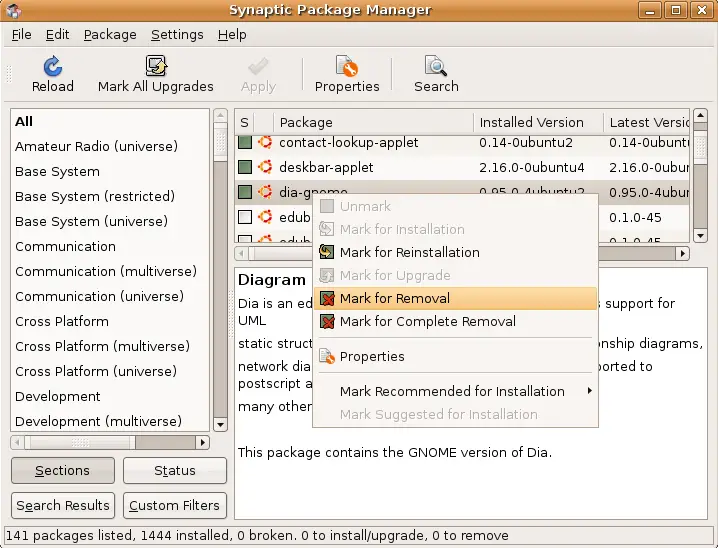Click the Status filter button
Viewport: 718px width, 548px height.
click(x=175, y=470)
